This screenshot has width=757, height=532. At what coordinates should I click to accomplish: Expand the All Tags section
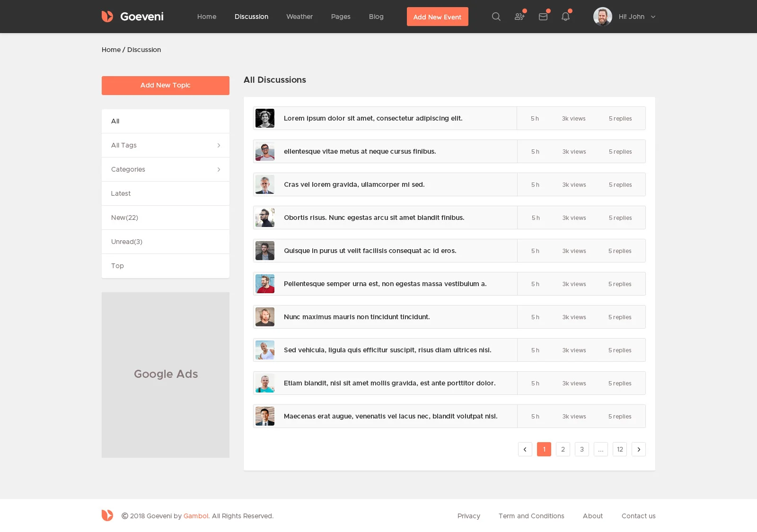click(165, 145)
